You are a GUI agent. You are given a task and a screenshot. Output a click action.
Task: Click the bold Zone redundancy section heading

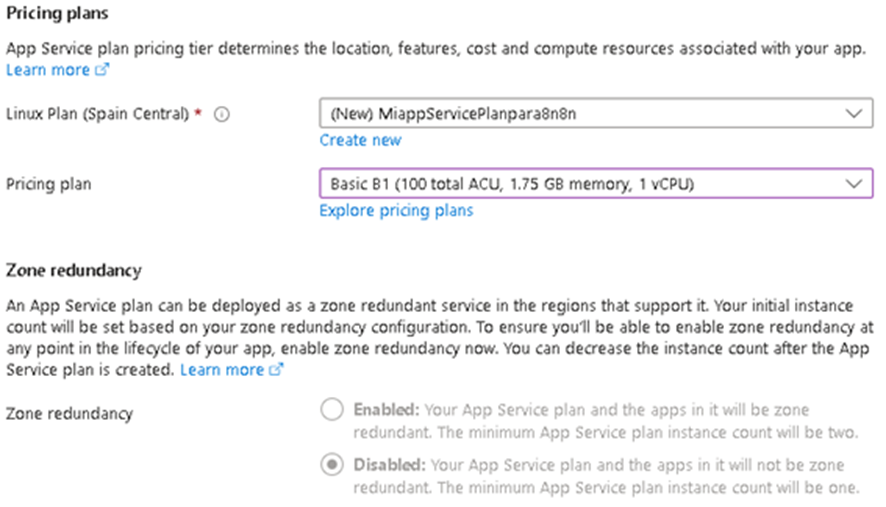tap(74, 270)
